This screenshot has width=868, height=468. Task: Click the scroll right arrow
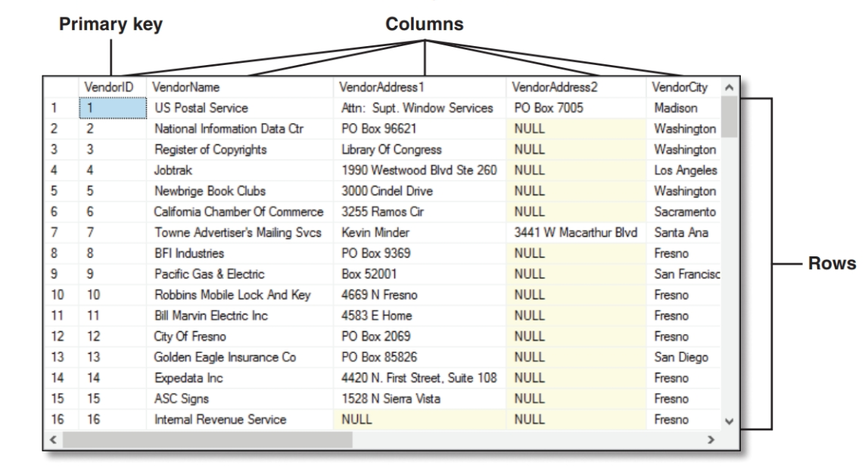(x=710, y=439)
